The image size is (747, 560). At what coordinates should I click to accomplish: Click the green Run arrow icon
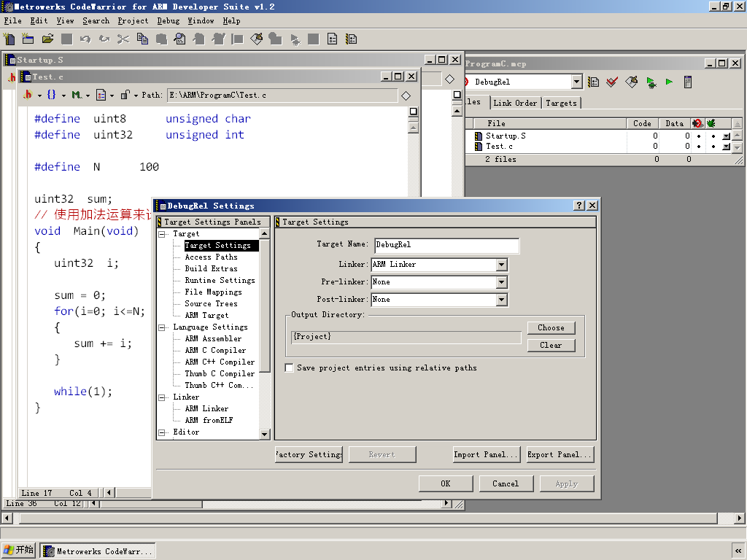coord(670,82)
